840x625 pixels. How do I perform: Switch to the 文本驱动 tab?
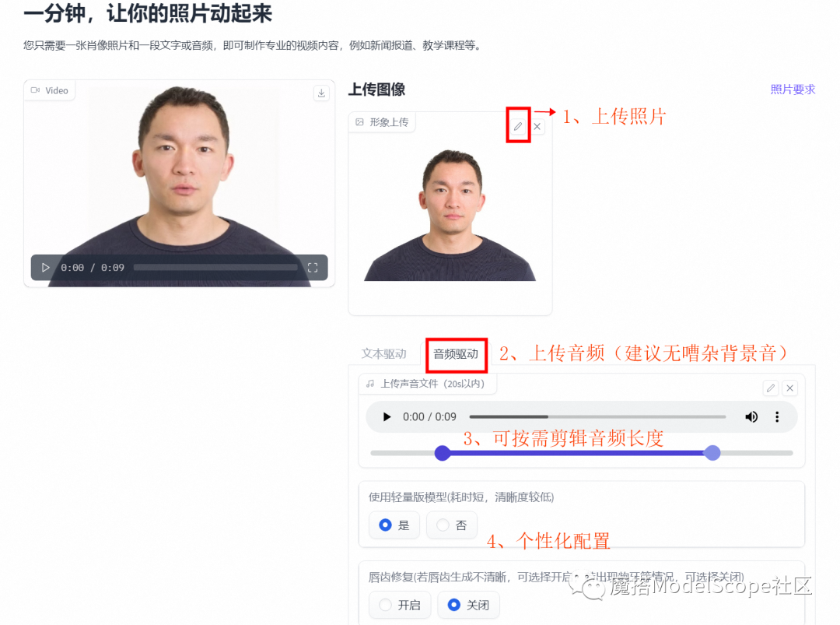click(x=384, y=354)
